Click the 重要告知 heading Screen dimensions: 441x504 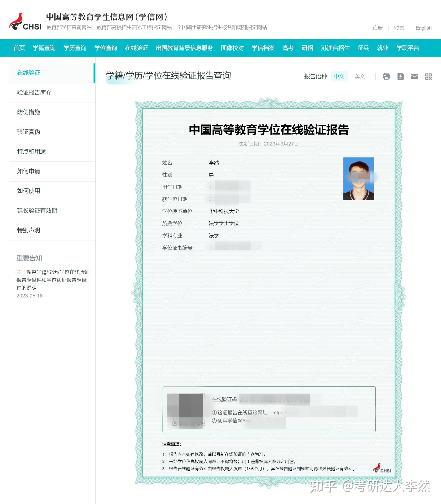pos(29,258)
